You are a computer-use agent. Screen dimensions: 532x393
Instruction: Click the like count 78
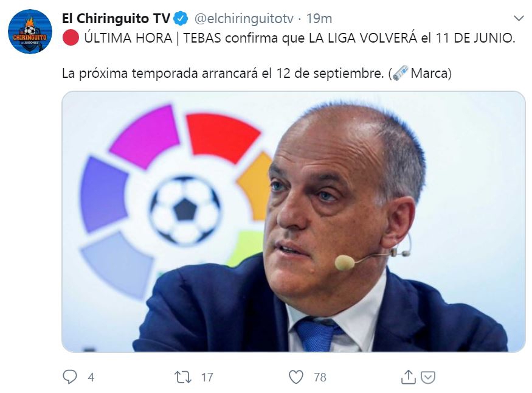click(320, 377)
